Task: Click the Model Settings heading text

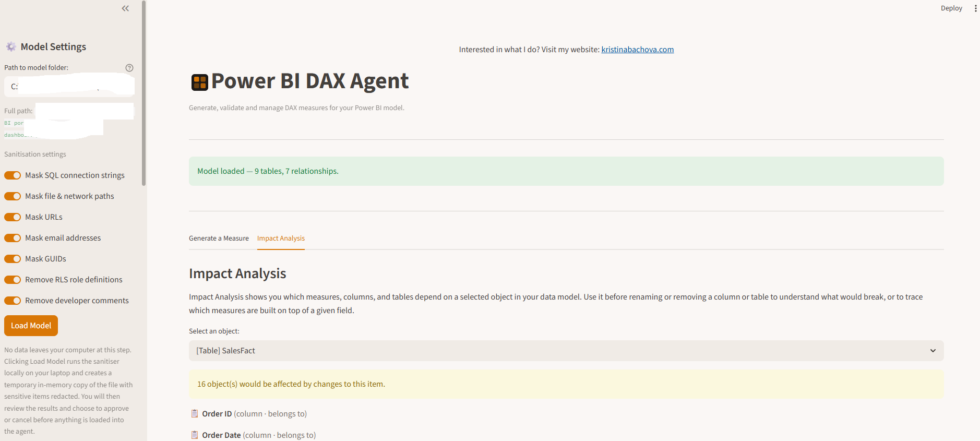Action: pyautogui.click(x=53, y=47)
